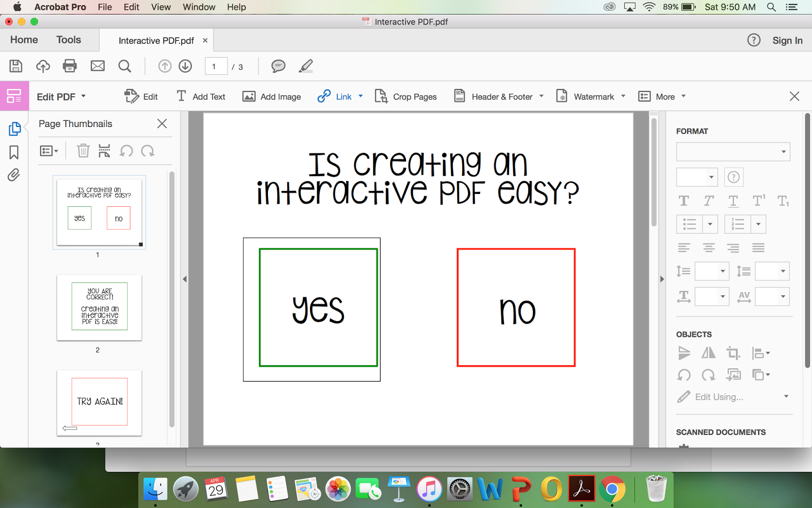
Task: Flip the selected object horizontally
Action: click(x=708, y=353)
